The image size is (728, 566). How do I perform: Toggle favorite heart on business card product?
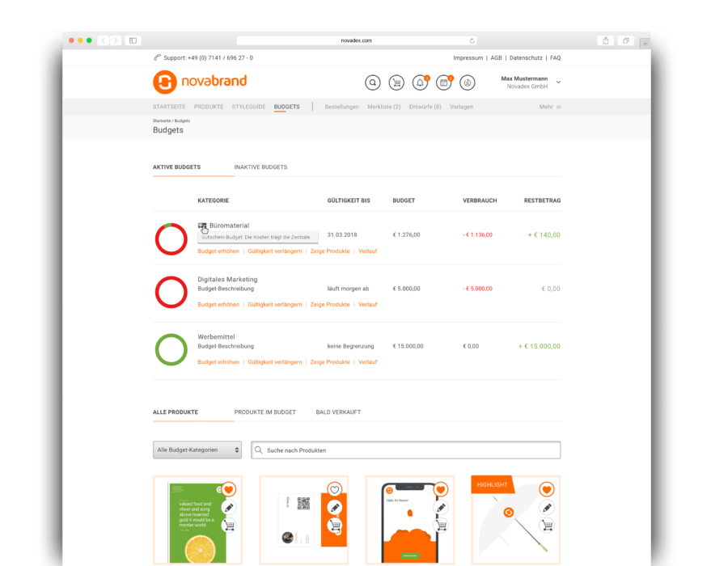point(334,489)
